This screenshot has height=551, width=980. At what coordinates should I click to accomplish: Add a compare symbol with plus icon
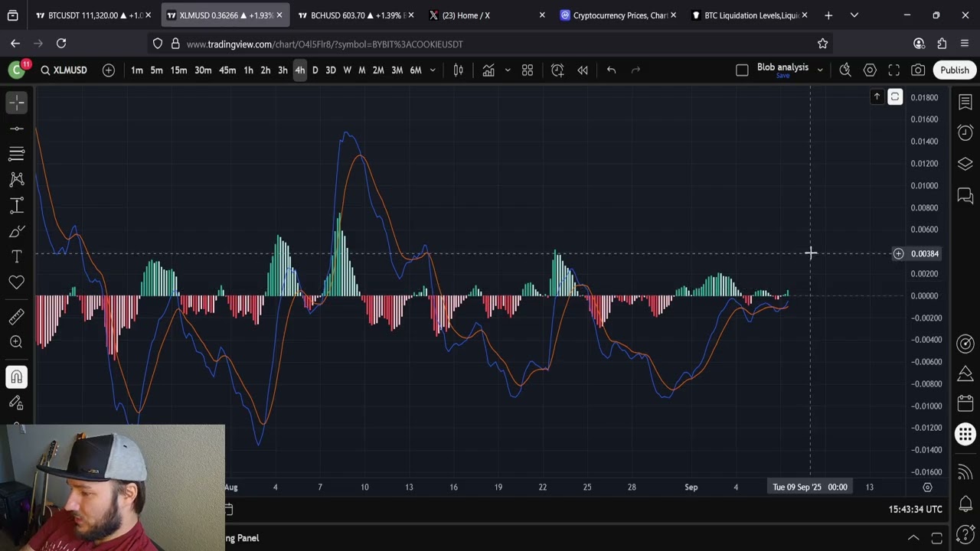(109, 70)
